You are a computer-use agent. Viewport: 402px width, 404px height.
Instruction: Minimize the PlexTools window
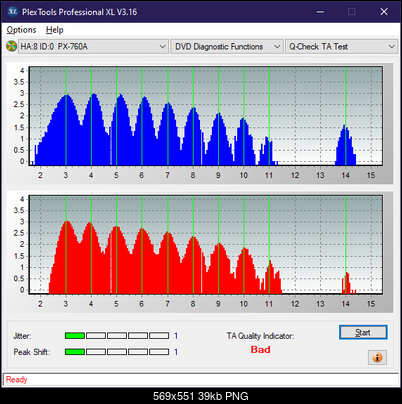(320, 12)
